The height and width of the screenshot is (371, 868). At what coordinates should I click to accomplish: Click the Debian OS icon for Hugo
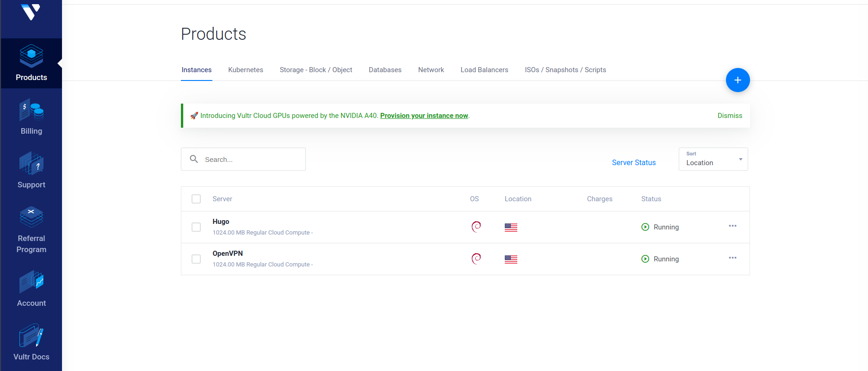[476, 227]
